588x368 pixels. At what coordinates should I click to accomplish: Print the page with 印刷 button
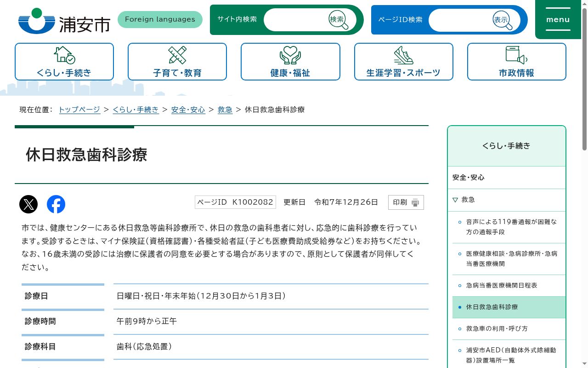coord(406,202)
